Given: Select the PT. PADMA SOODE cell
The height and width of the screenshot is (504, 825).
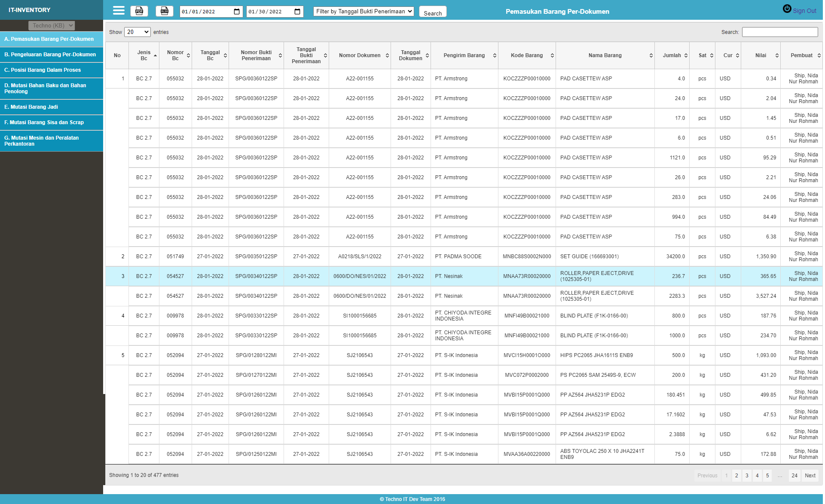Looking at the screenshot, I should tap(464, 257).
